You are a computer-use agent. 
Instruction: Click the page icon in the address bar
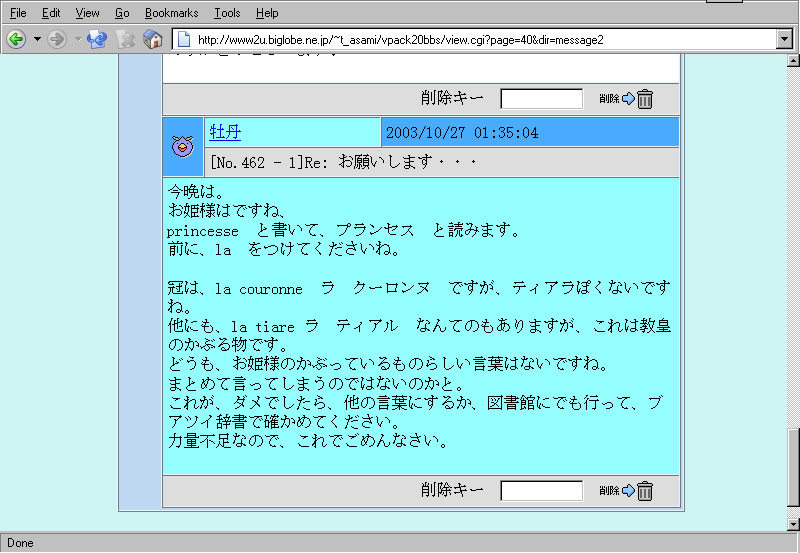(184, 40)
